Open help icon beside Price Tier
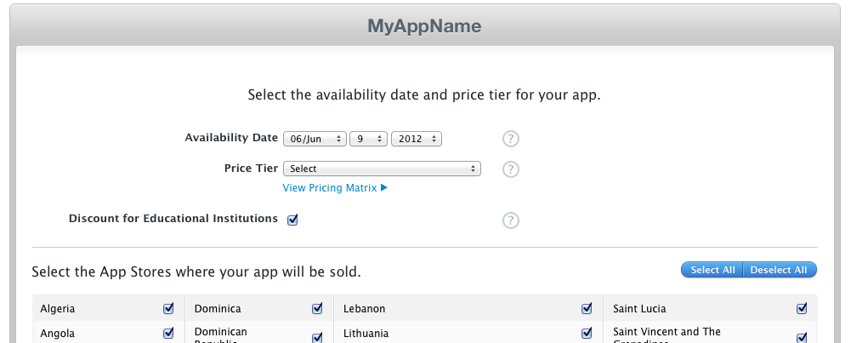868x343 pixels. coord(510,169)
